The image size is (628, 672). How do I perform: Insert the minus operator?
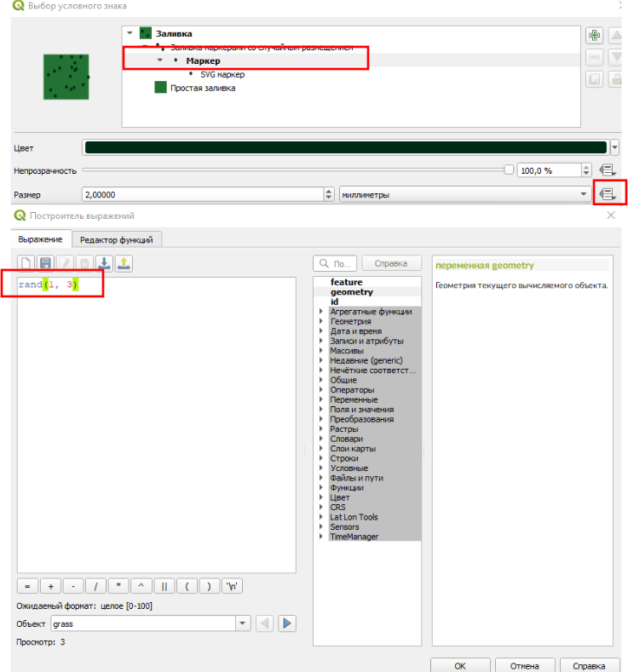point(73,586)
